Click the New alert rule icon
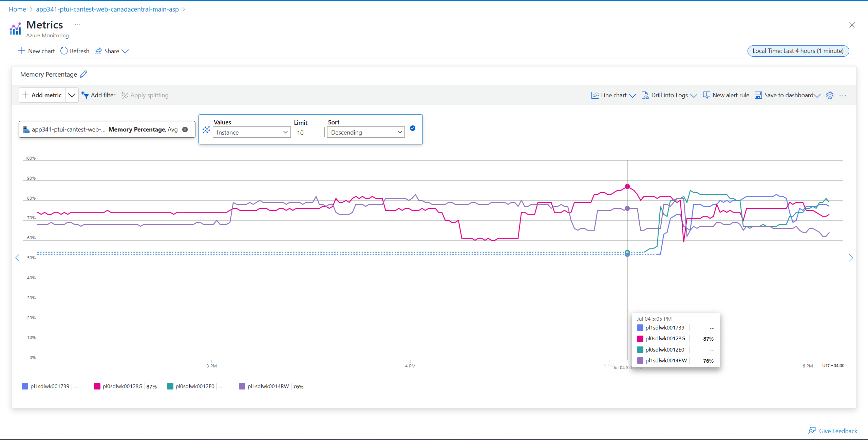This screenshot has width=868, height=440. (x=706, y=95)
